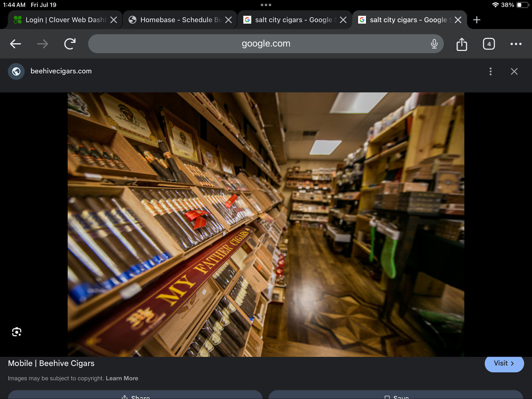Close the Clover Web Dashboard tab
Screen dimensions: 532x399
click(x=114, y=20)
